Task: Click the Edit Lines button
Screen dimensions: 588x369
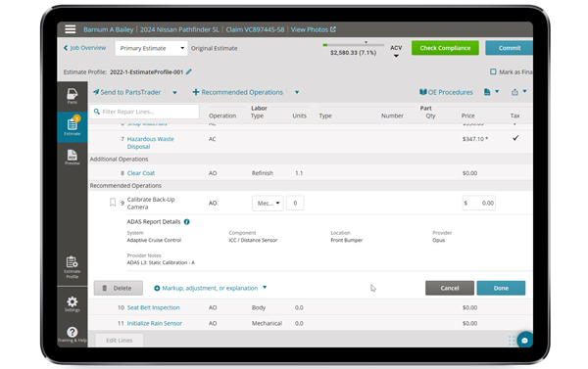Action: (x=120, y=341)
